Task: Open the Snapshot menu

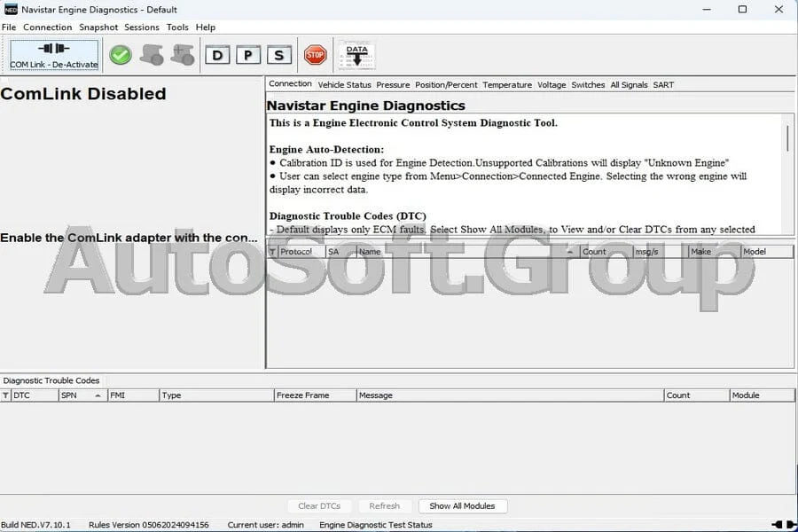Action: 98,27
